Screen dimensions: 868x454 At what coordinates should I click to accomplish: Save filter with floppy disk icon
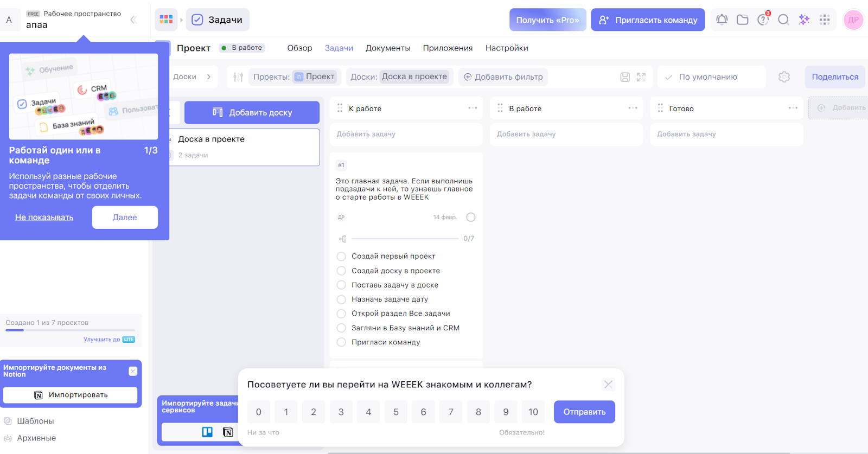pos(625,77)
